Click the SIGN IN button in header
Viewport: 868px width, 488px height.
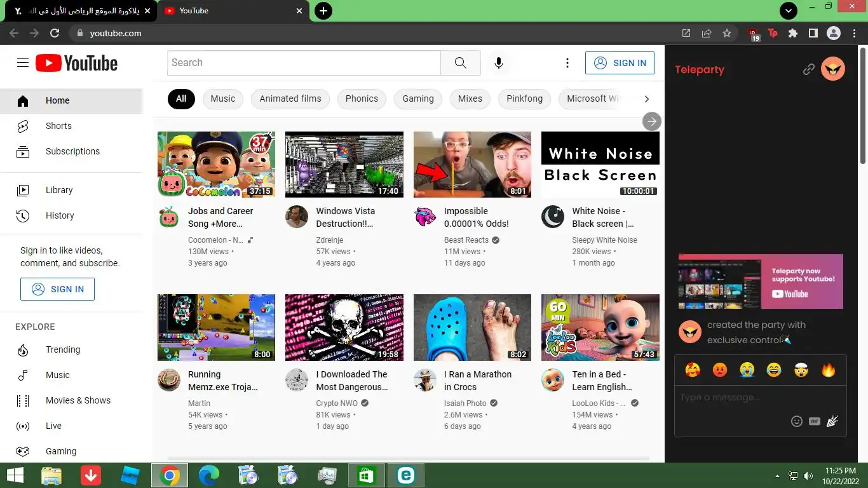click(620, 63)
